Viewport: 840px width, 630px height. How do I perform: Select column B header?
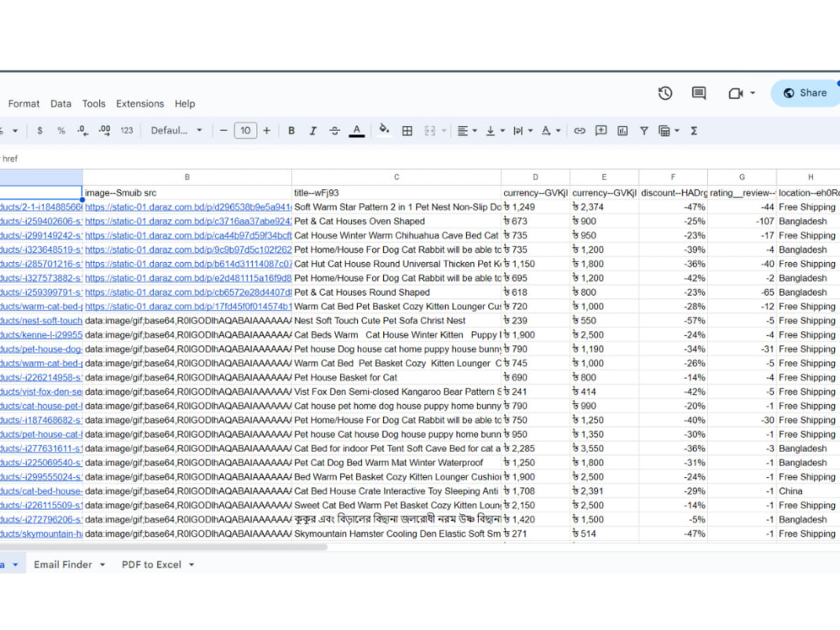(187, 176)
